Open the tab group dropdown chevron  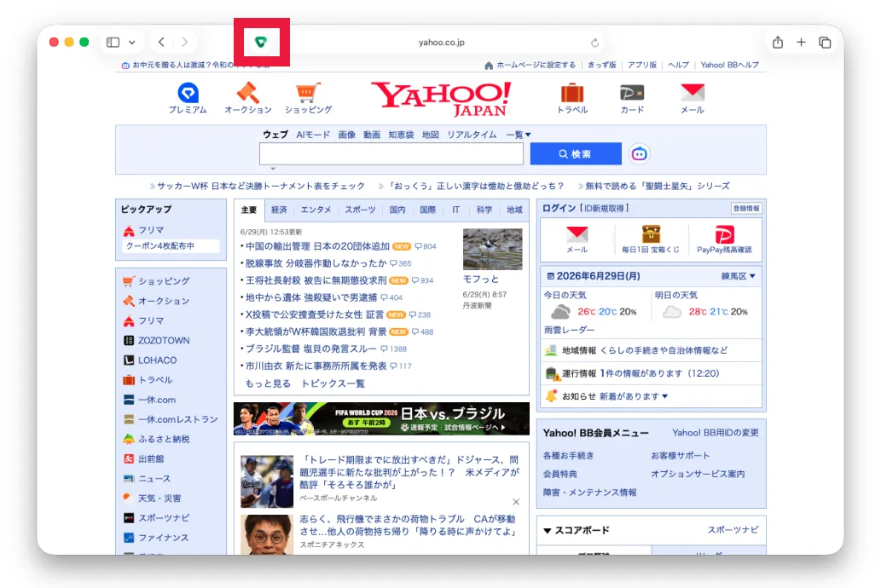coord(132,42)
